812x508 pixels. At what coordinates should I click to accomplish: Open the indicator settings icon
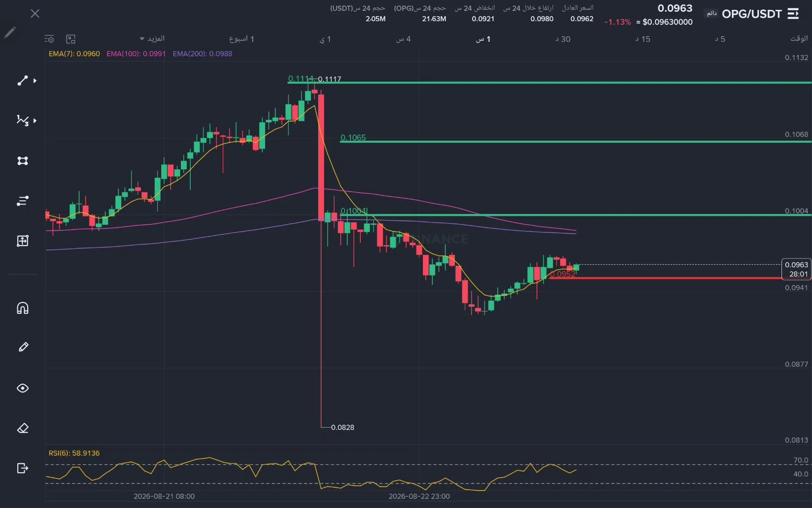[49, 39]
